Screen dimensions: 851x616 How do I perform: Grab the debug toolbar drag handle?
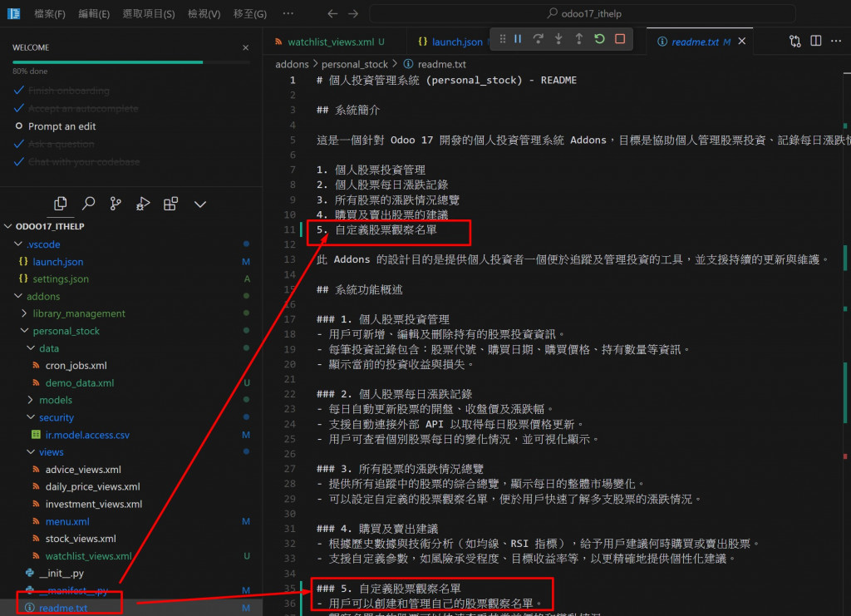point(503,39)
